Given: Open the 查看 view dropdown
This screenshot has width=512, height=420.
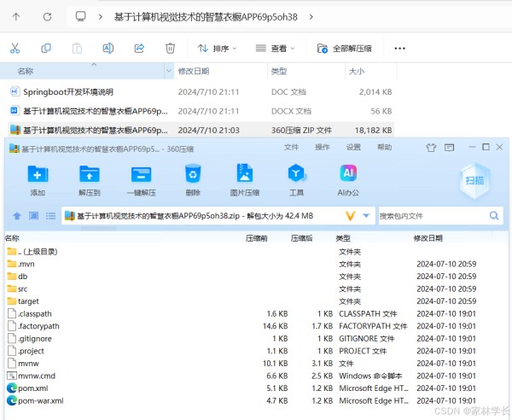Looking at the screenshot, I should [x=275, y=49].
